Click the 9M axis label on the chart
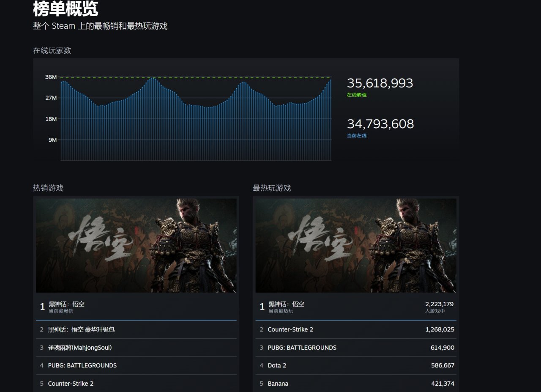The image size is (541, 392). pyautogui.click(x=52, y=140)
